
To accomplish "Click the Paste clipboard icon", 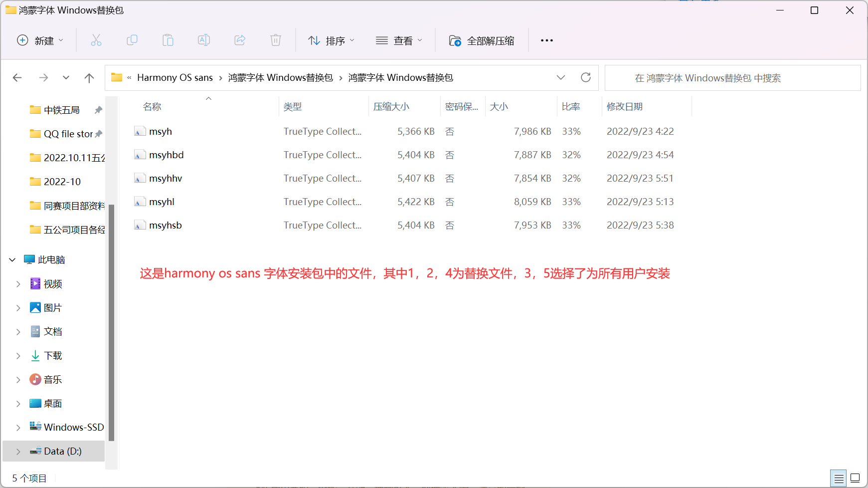I will 168,40.
